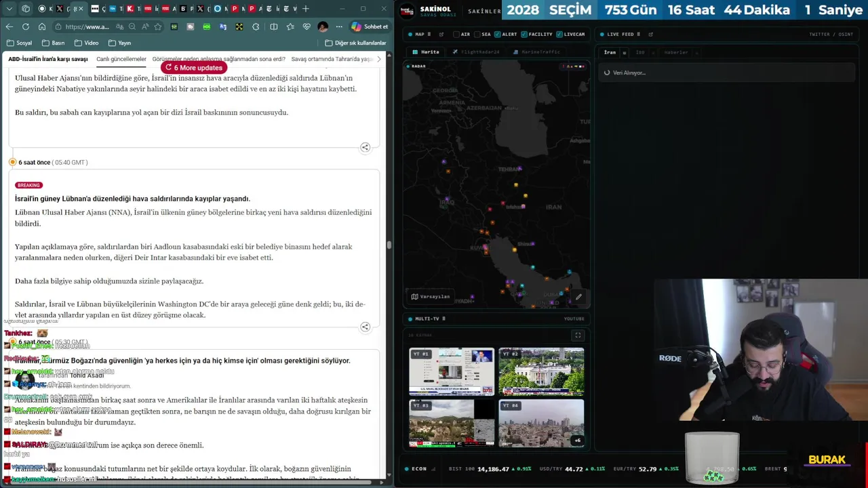868x488 pixels.
Task: Switch to the MarineTraffic tab
Action: click(x=536, y=52)
